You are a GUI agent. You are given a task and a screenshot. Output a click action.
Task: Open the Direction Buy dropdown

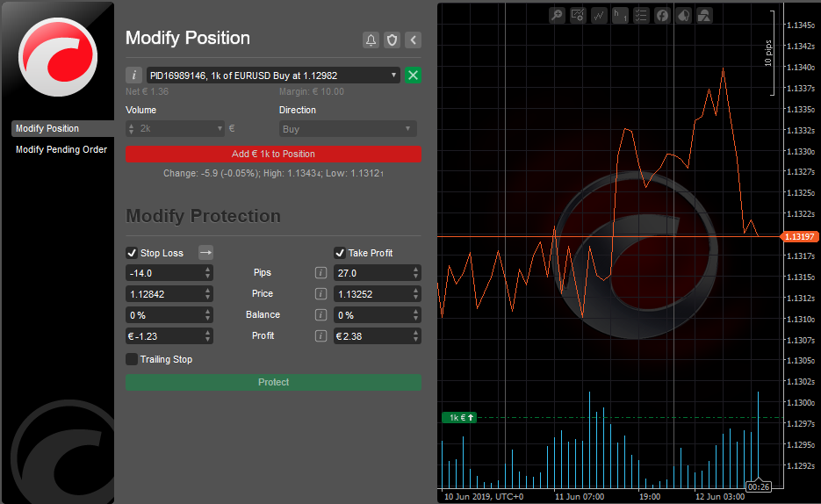click(x=348, y=129)
